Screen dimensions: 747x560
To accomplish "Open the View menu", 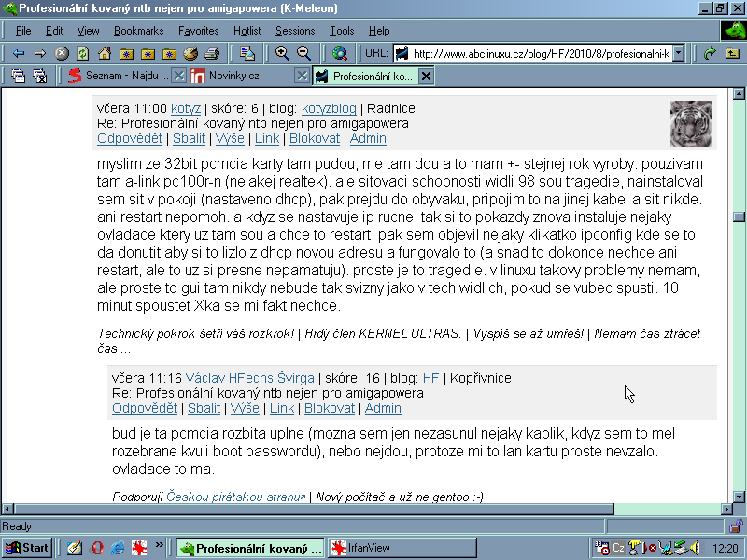I will point(88,31).
